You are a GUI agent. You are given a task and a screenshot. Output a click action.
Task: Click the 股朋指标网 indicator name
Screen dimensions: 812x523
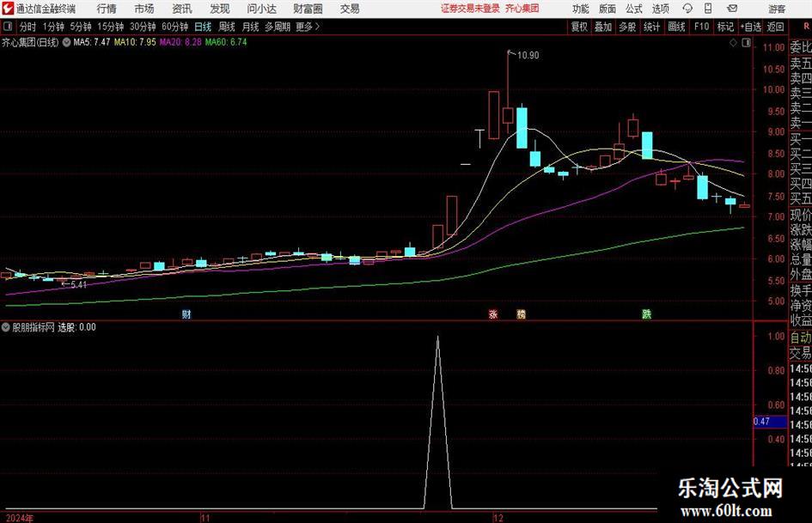coord(34,327)
